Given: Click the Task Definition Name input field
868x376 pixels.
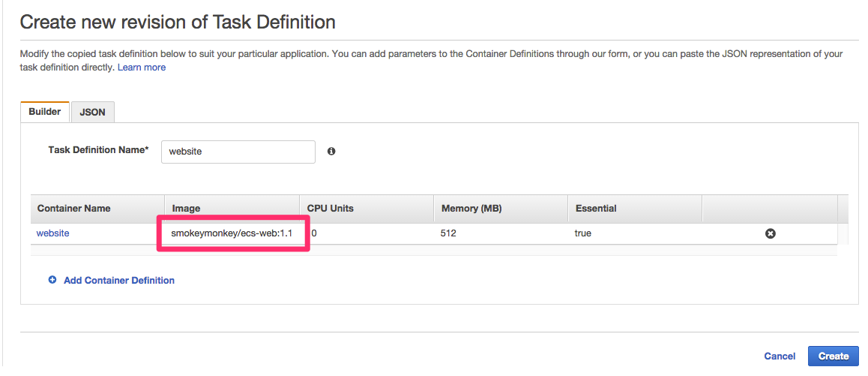Looking at the screenshot, I should (238, 152).
